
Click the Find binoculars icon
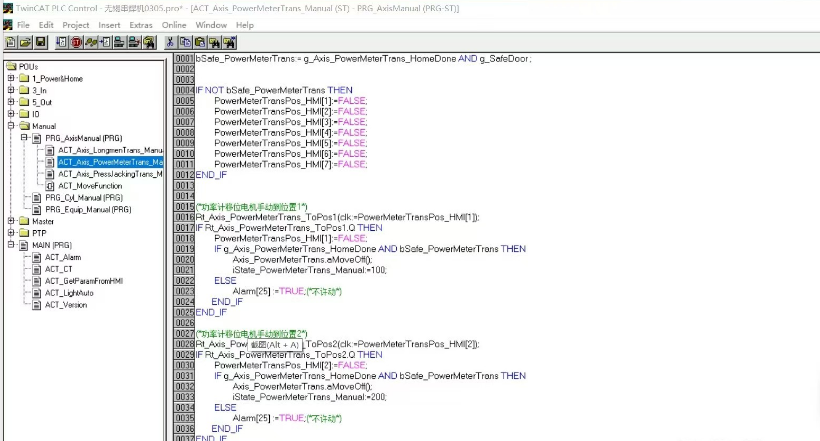(x=214, y=42)
